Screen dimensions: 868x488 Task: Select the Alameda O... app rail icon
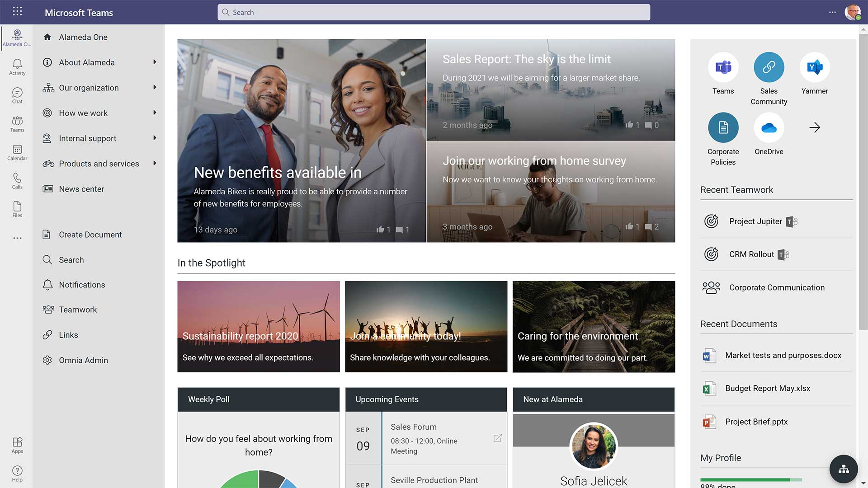tap(17, 38)
